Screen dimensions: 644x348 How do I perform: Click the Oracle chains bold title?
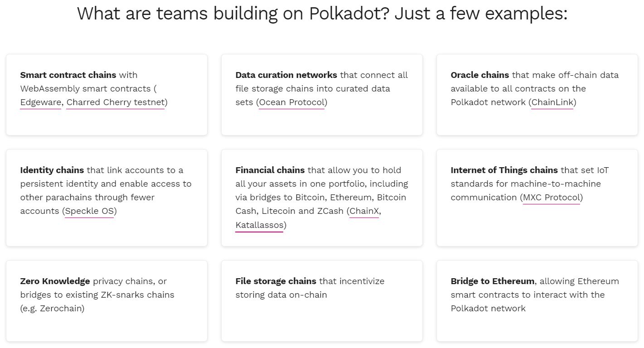pyautogui.click(x=480, y=75)
